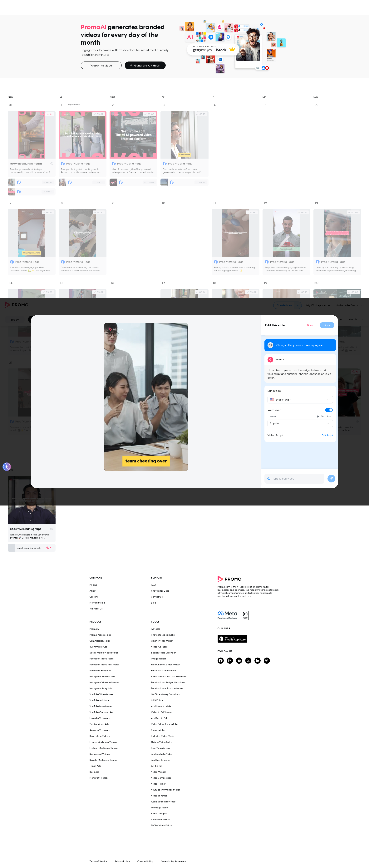
Task: Click the Accessibility Statement link
Action: (173, 861)
